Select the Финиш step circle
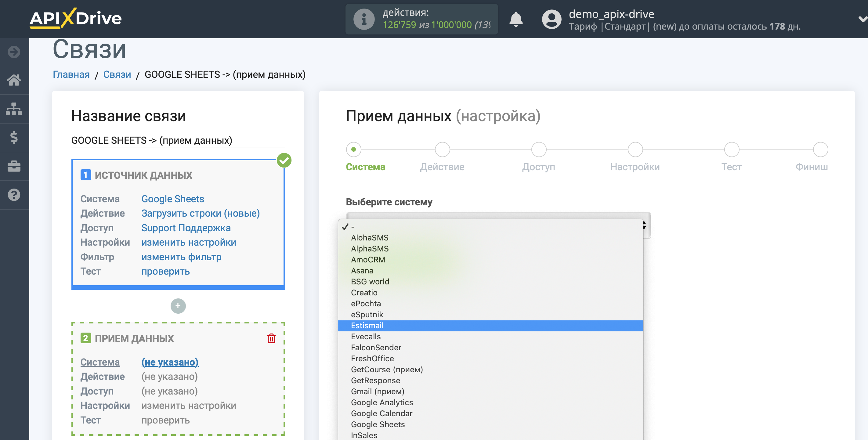 coord(820,149)
